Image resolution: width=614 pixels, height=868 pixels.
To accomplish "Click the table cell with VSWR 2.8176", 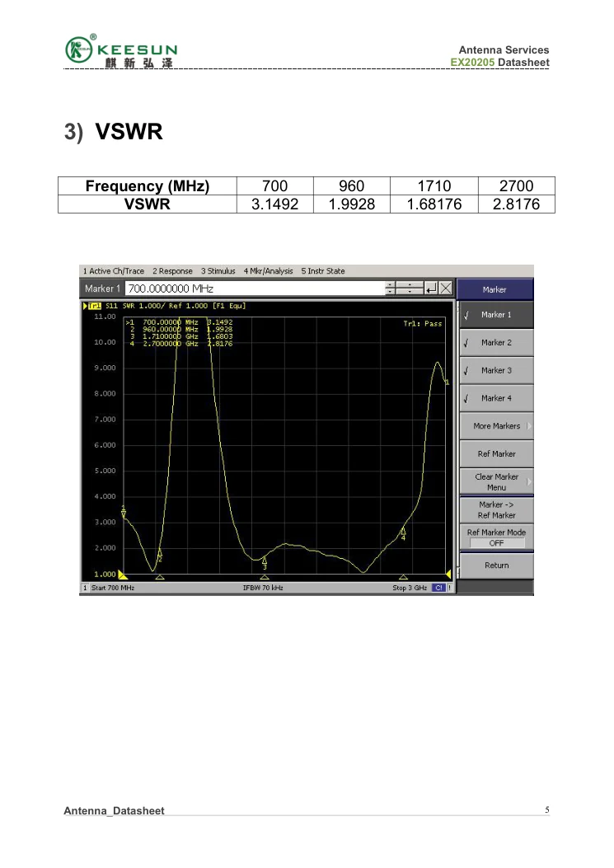I will pyautogui.click(x=517, y=204).
